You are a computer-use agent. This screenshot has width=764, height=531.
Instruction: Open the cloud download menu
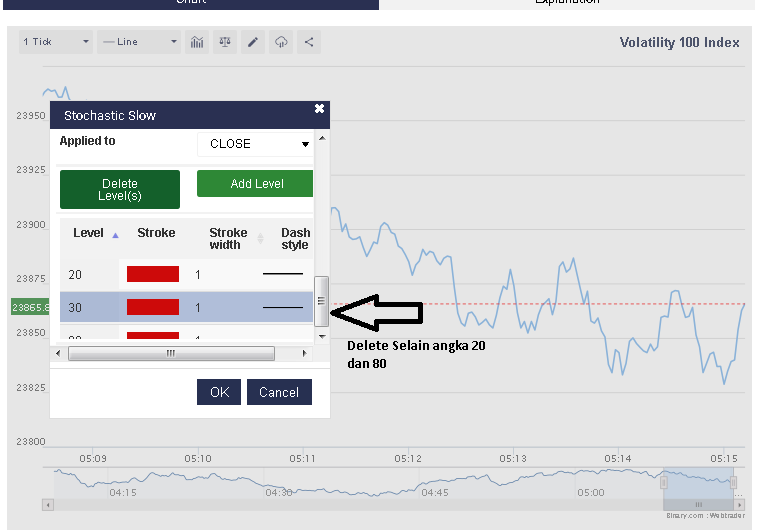pyautogui.click(x=281, y=42)
